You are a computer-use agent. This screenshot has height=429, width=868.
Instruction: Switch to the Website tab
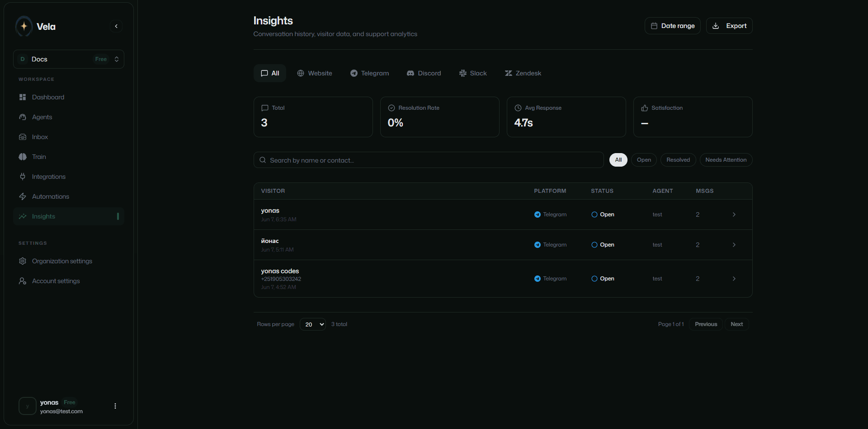[315, 73]
